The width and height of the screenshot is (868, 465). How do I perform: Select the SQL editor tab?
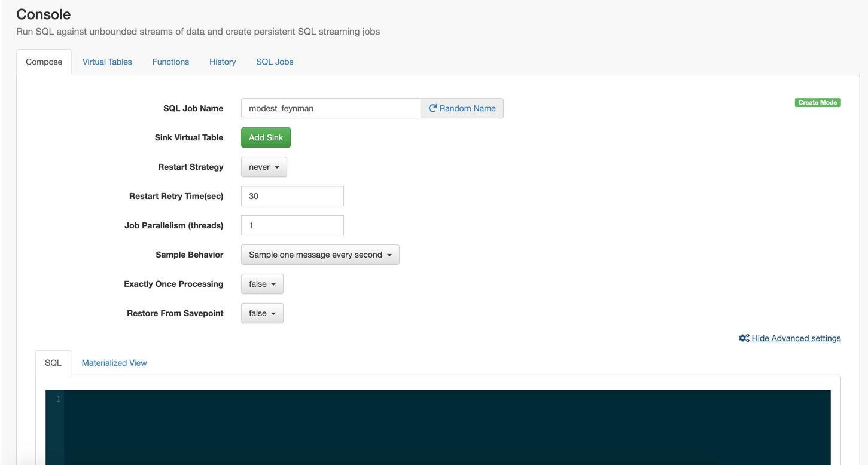53,363
